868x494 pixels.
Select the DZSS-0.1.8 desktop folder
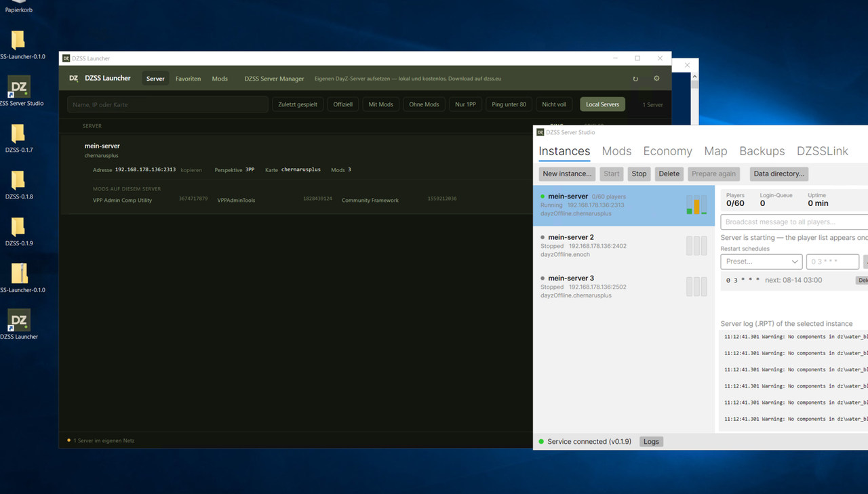pos(19,184)
